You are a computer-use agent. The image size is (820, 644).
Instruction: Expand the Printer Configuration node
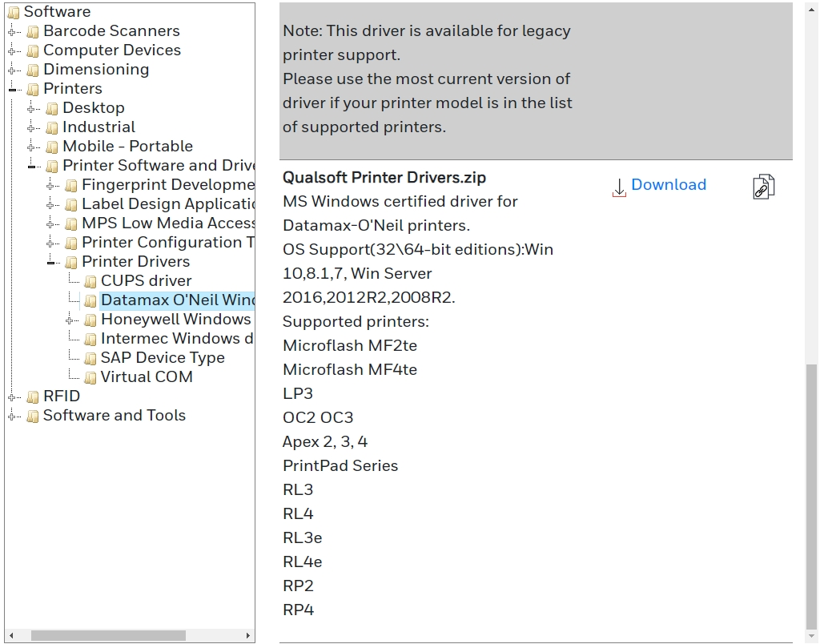pos(50,244)
